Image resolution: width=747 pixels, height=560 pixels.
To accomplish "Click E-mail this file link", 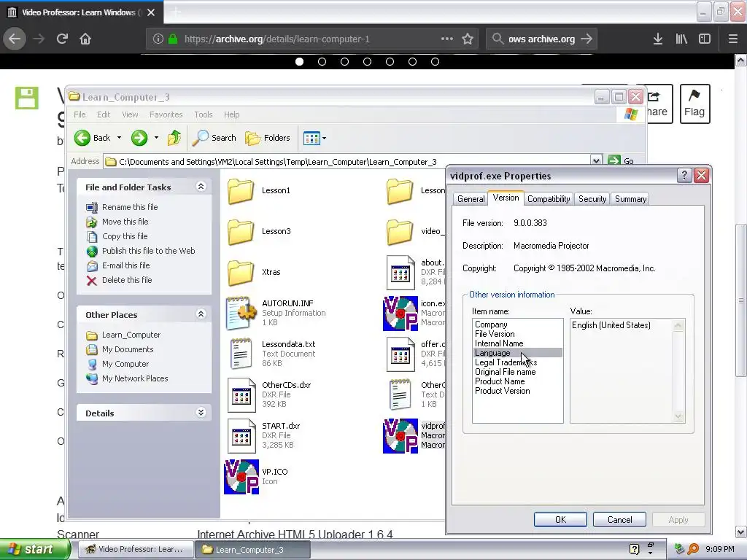I will [125, 265].
